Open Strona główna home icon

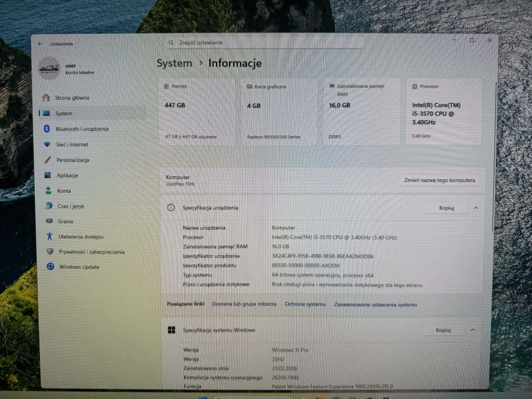point(46,97)
